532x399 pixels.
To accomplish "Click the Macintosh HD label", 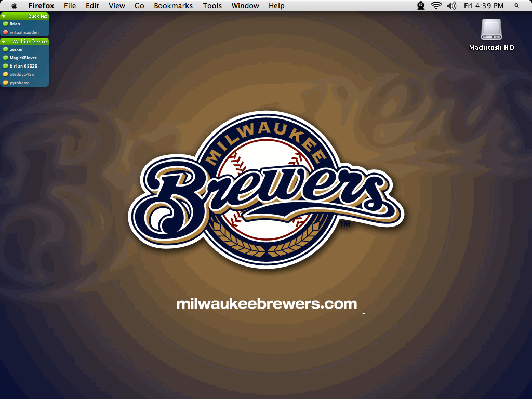I will click(x=491, y=47).
